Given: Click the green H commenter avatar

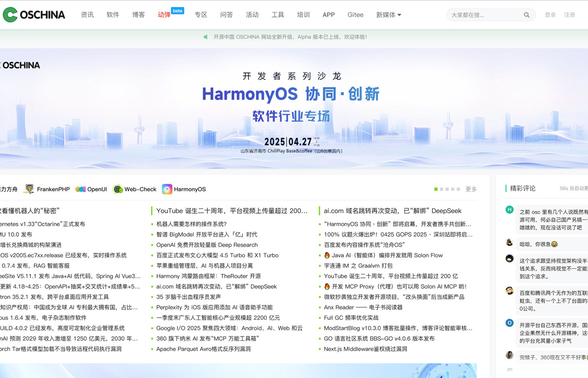Looking at the screenshot, I should pyautogui.click(x=509, y=209).
